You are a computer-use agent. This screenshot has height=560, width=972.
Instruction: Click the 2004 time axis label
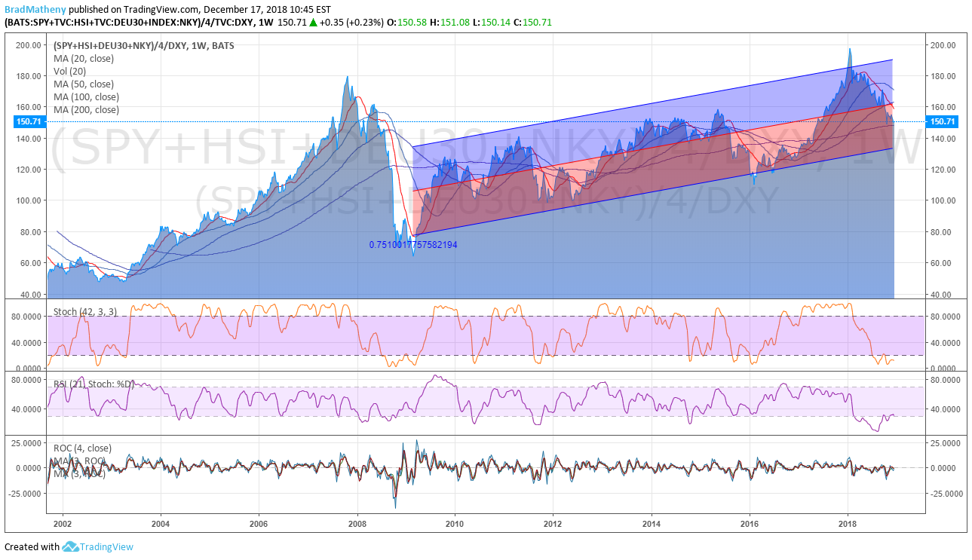point(160,524)
